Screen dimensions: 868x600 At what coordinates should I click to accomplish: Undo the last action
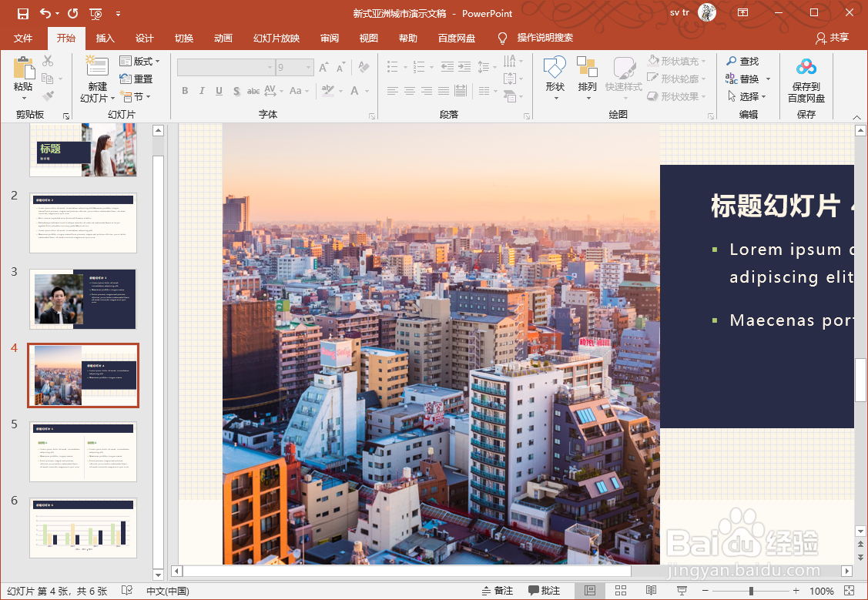45,13
